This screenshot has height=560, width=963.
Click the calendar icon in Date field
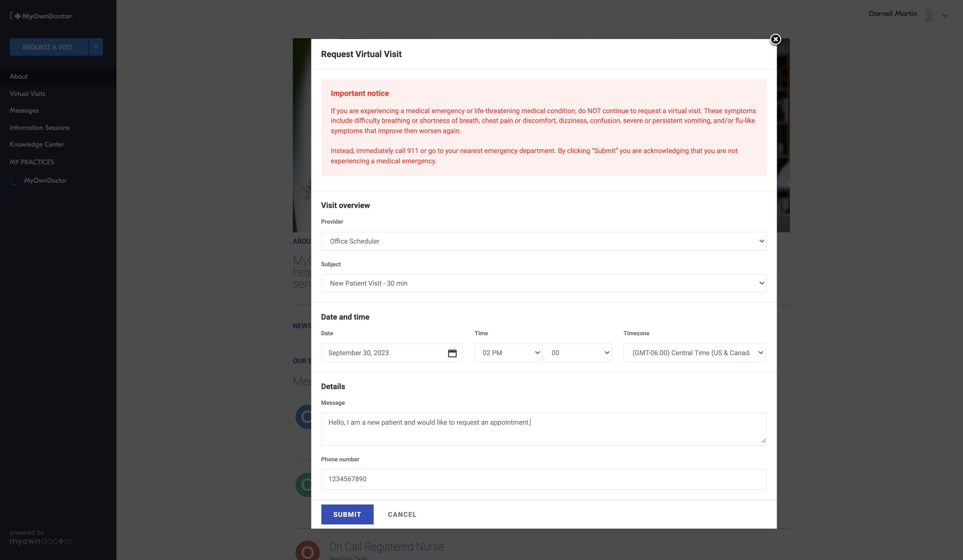point(452,353)
